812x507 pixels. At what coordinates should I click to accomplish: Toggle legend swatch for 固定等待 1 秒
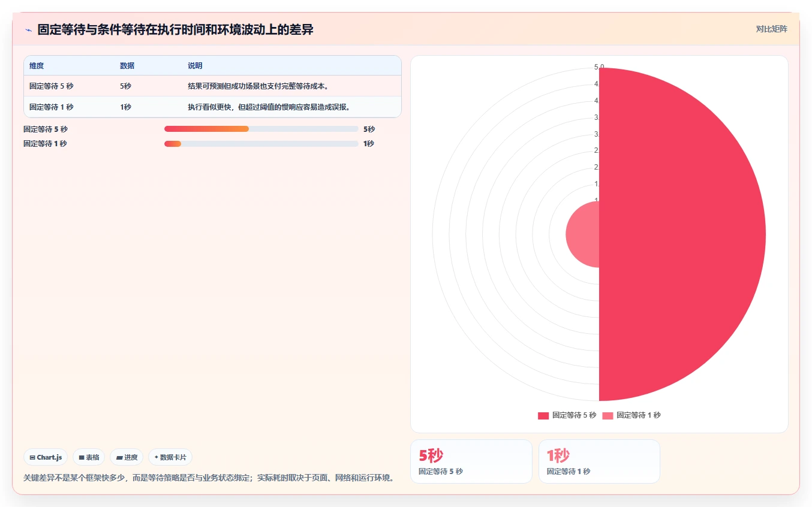[x=608, y=415]
